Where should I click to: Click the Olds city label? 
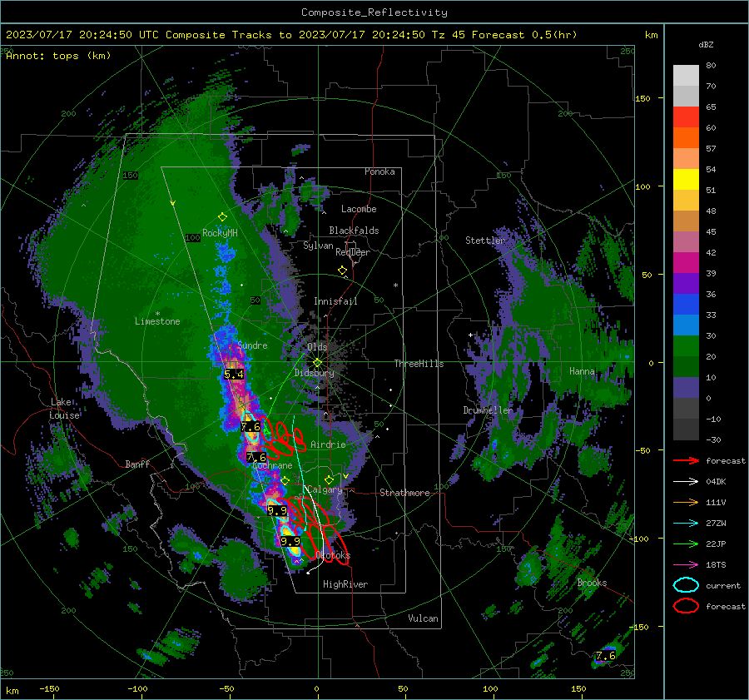[317, 347]
